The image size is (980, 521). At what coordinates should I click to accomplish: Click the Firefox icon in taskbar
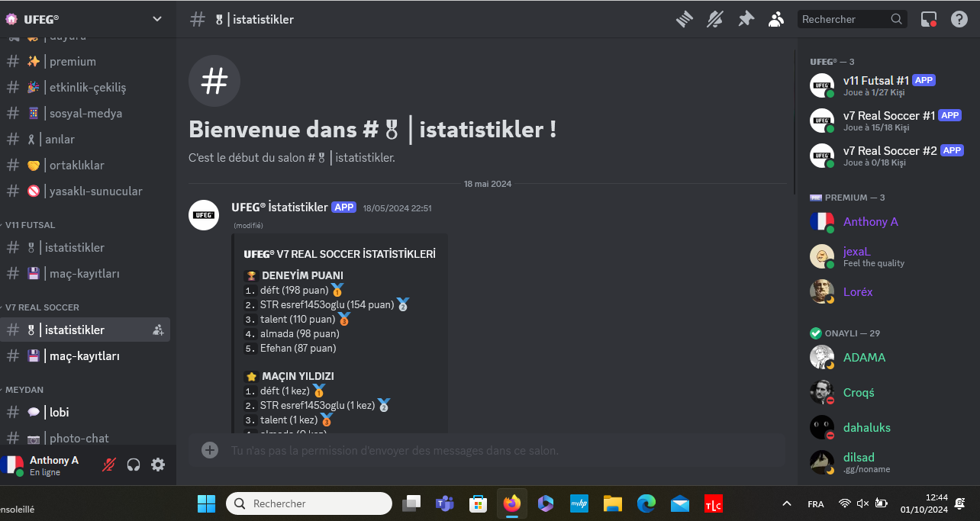511,503
